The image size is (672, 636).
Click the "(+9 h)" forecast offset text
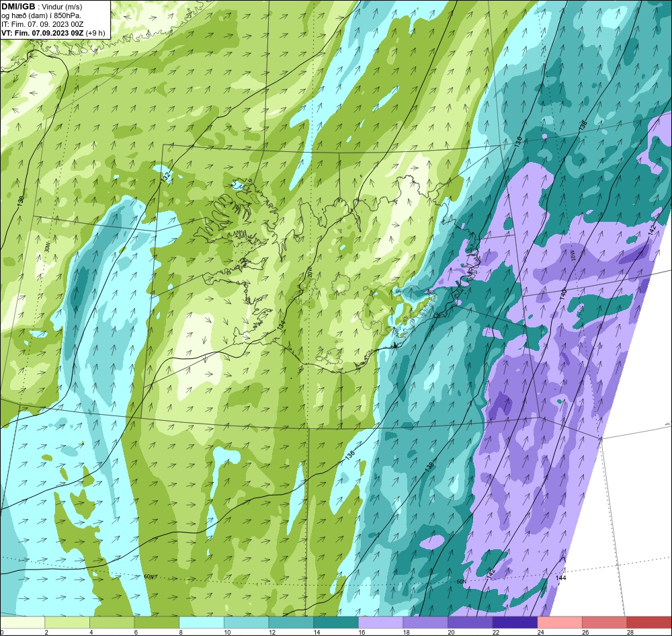[95, 33]
